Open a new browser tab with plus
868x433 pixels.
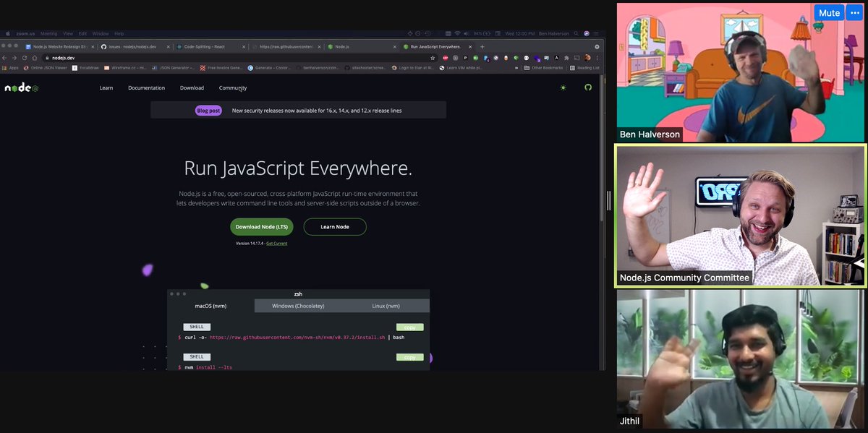coord(482,46)
